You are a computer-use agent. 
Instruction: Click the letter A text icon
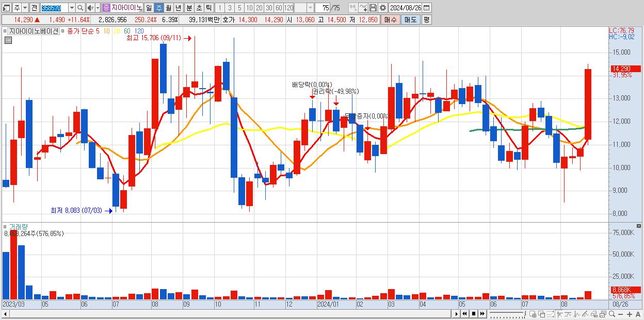pos(638,313)
